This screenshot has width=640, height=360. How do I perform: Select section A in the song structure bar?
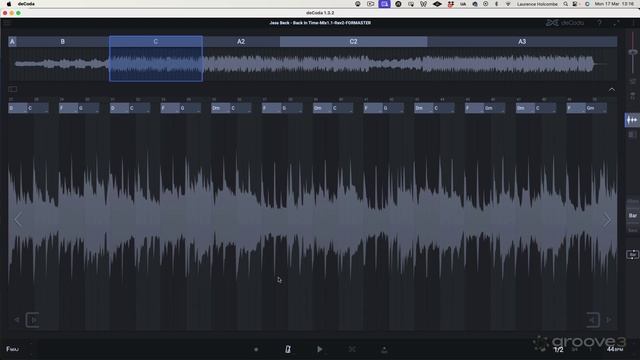[12, 42]
